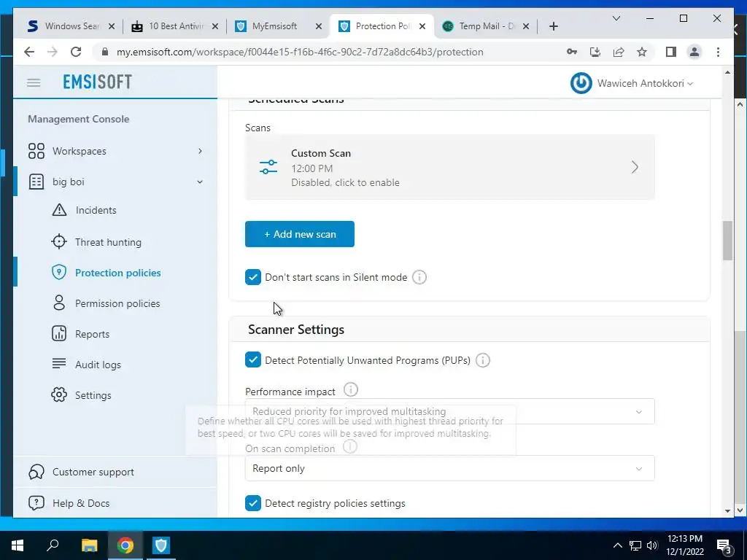
Task: Switch to the 10 Best Antivirus tab
Action: pyautogui.click(x=175, y=26)
